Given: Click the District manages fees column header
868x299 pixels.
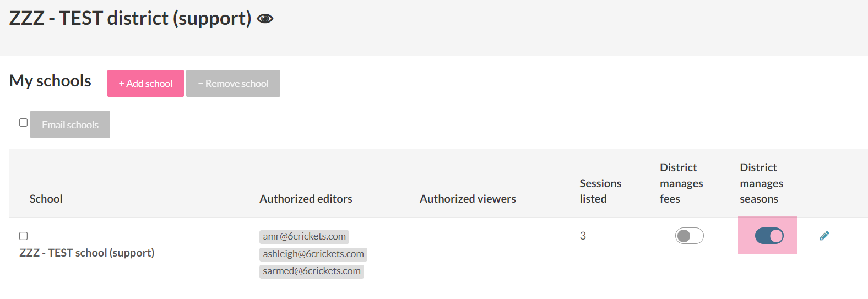Looking at the screenshot, I should pyautogui.click(x=681, y=183).
